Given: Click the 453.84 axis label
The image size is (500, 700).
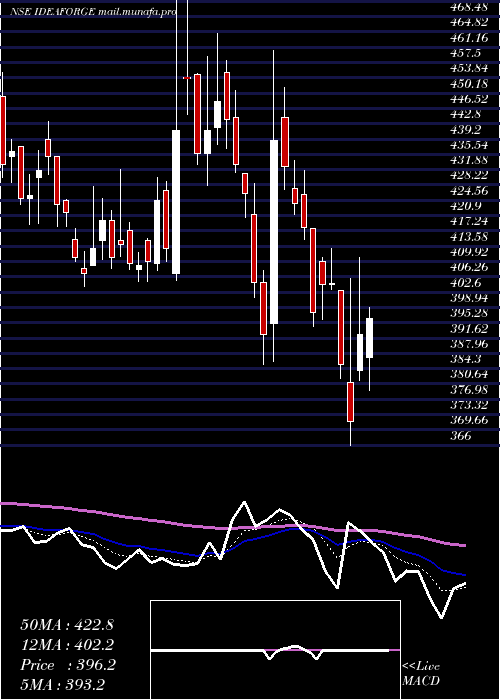Looking at the screenshot, I should coord(469,68).
